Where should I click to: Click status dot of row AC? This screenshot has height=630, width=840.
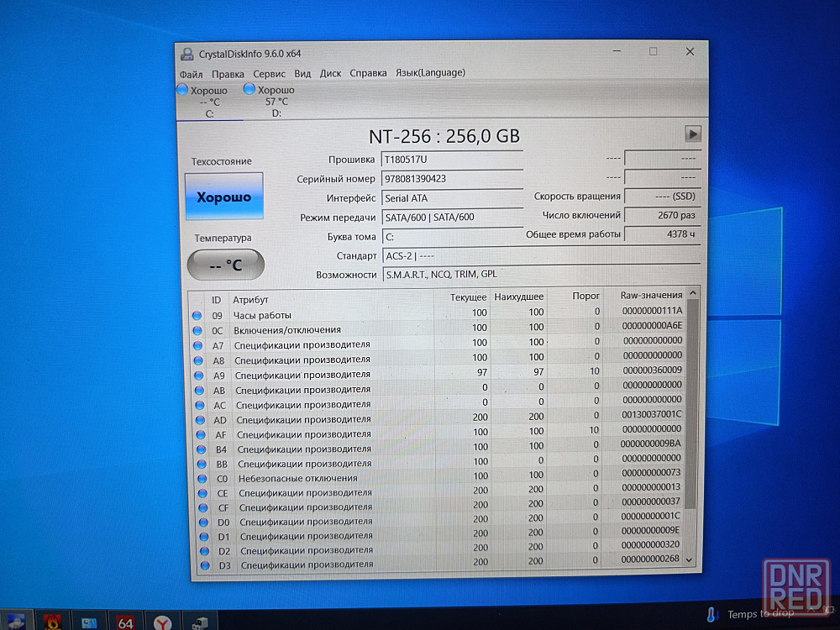coord(200,406)
